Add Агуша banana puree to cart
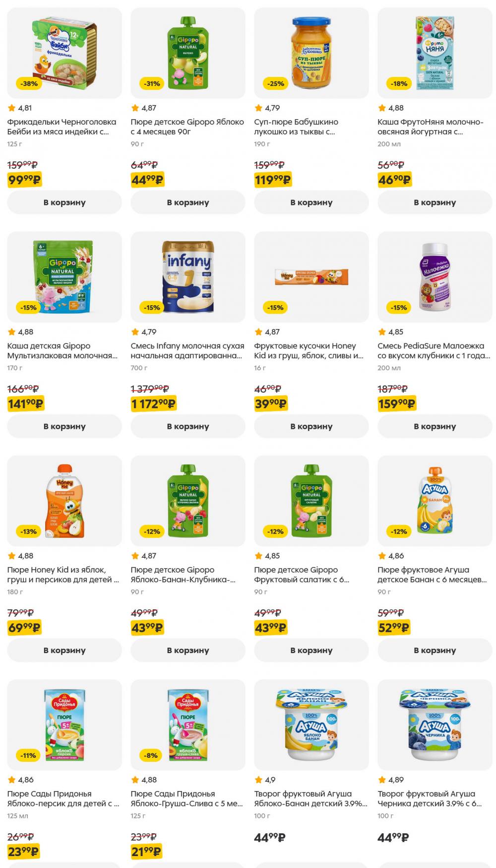 (x=434, y=650)
